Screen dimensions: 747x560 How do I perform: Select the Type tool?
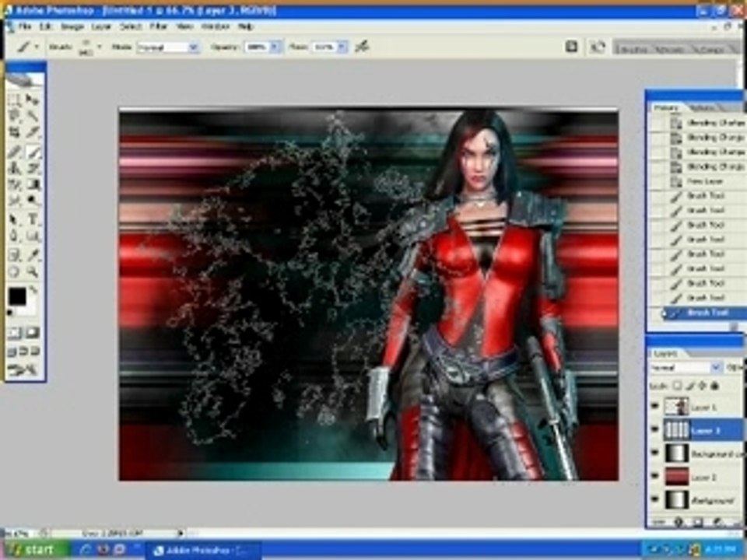tap(33, 219)
